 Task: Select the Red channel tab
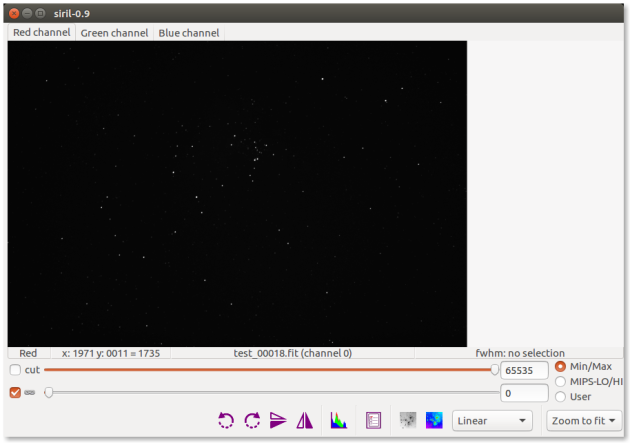42,33
